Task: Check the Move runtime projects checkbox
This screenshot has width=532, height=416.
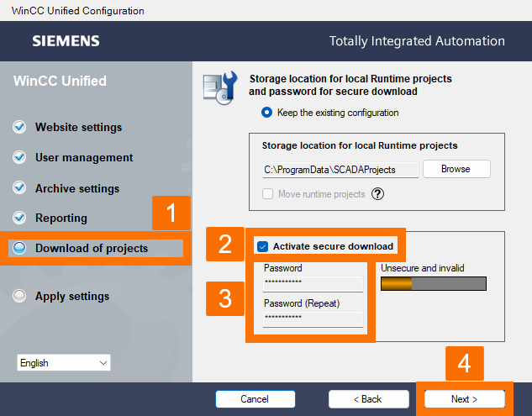Action: tap(268, 194)
